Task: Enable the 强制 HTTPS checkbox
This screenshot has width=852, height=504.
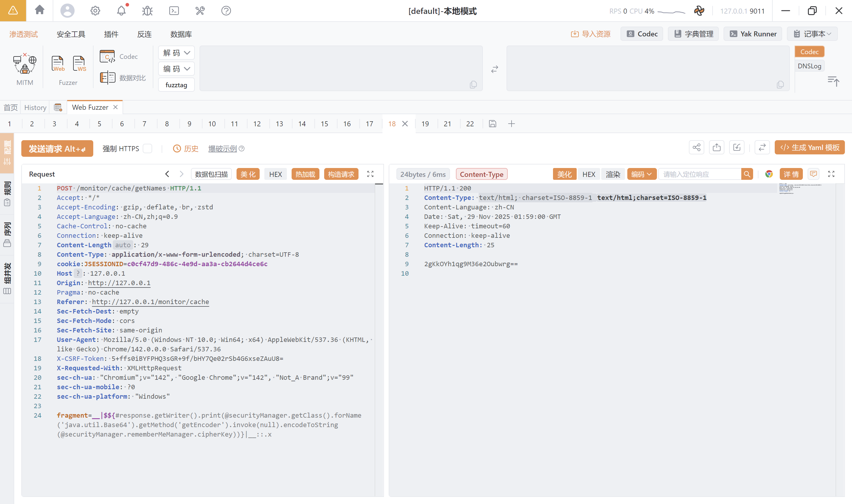Action: [x=147, y=149]
